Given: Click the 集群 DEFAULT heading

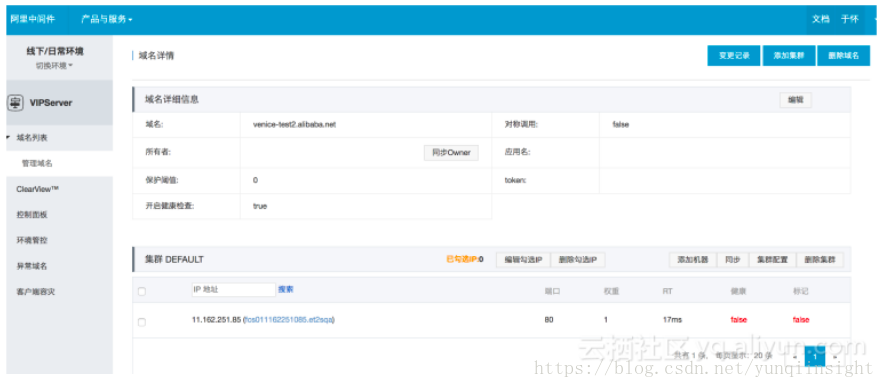Looking at the screenshot, I should pyautogui.click(x=174, y=260).
